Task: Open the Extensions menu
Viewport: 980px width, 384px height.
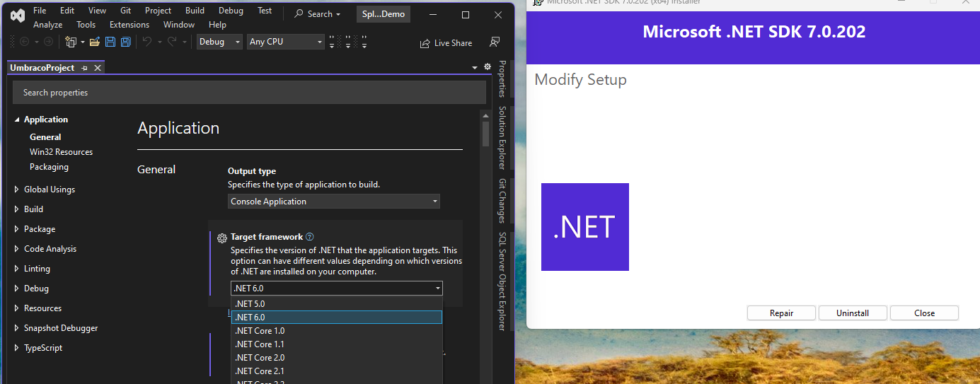Action: click(129, 25)
